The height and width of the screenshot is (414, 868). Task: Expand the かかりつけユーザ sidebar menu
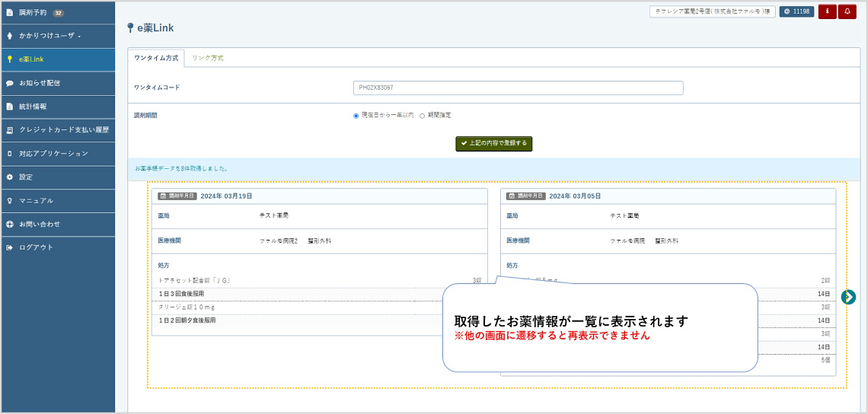49,36
